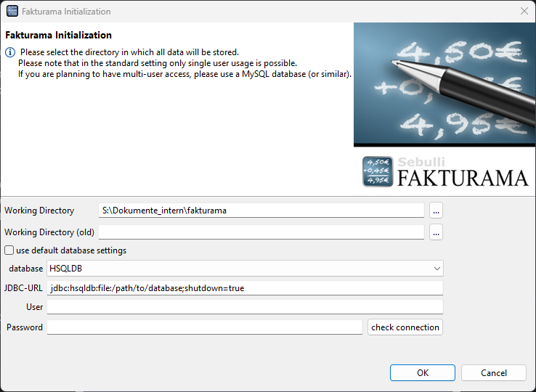Enable use default database settings checkbox
Viewport: 536px width, 392px height.
[x=9, y=250]
